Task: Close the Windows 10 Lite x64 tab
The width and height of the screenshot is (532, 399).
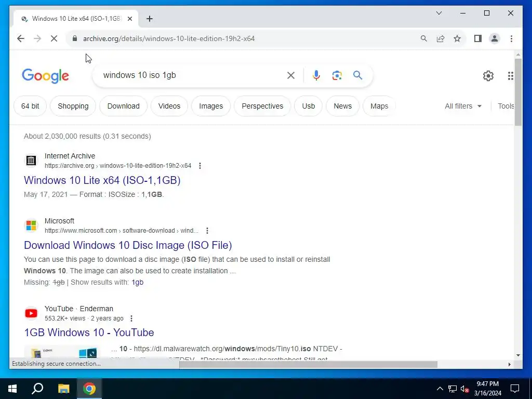Action: pos(129,19)
